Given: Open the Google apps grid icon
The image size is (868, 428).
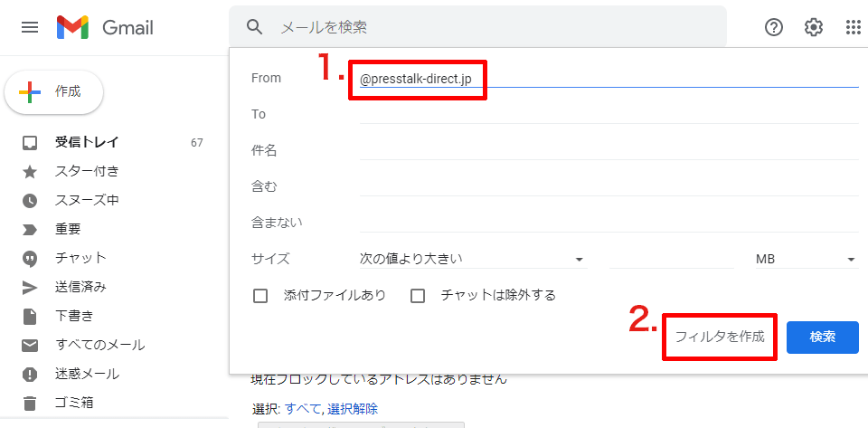Looking at the screenshot, I should click(853, 27).
